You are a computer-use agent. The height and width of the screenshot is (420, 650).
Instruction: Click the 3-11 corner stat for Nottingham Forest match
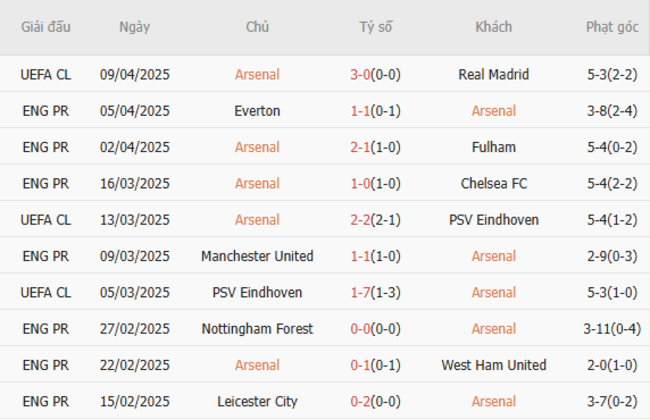coord(612,329)
